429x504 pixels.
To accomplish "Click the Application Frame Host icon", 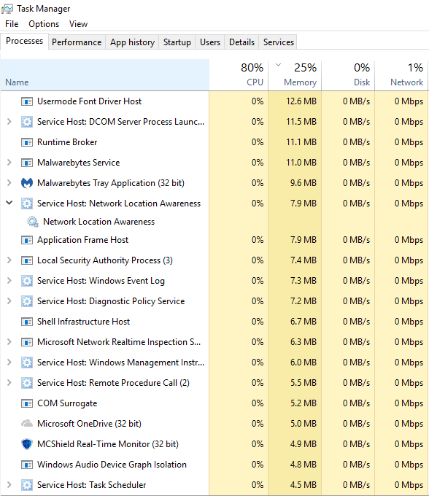I will (x=27, y=240).
